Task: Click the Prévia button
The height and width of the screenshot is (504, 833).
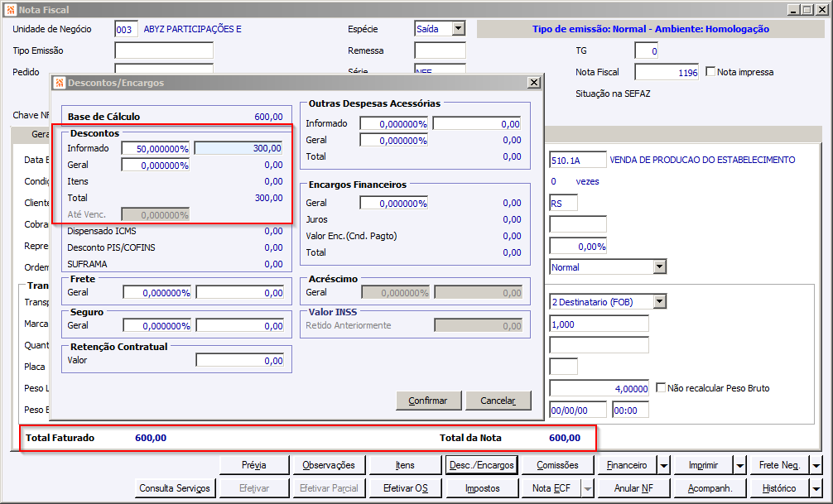Action: point(253,465)
